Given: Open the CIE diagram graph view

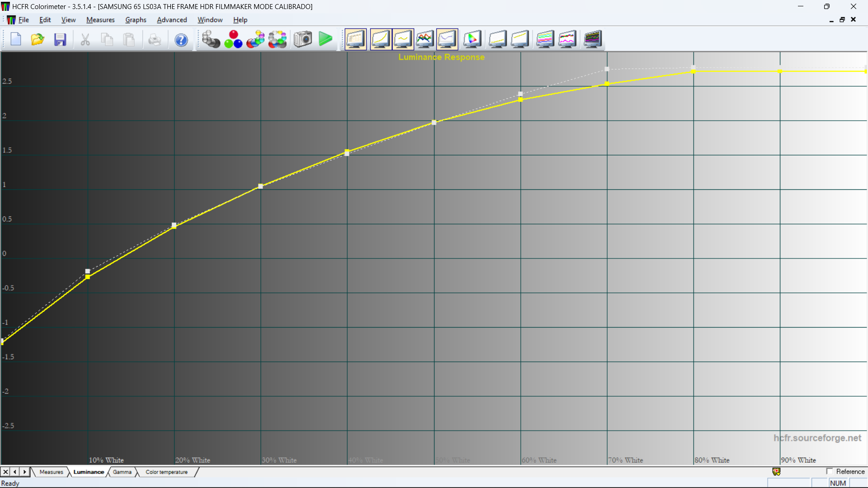Looking at the screenshot, I should click(x=472, y=39).
